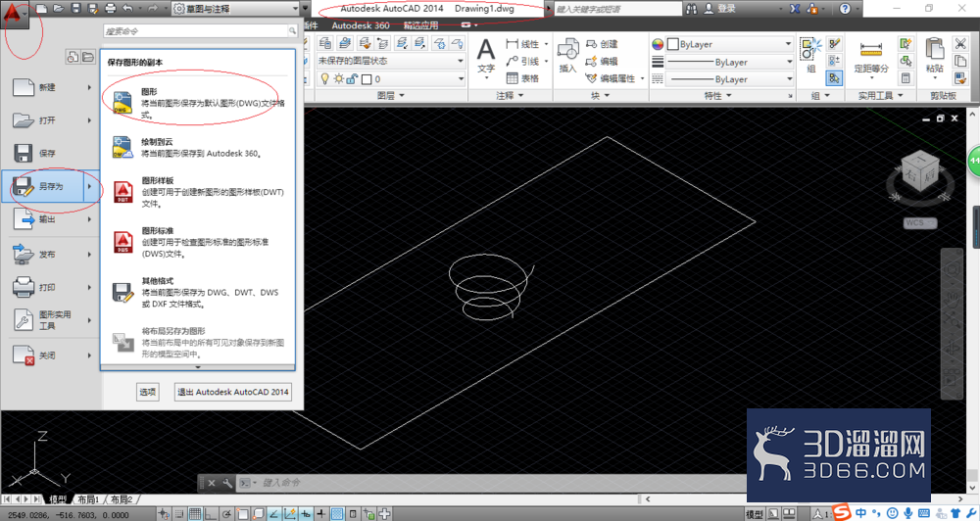Click the 创建 block tool
The width and height of the screenshot is (980, 521).
click(x=602, y=44)
